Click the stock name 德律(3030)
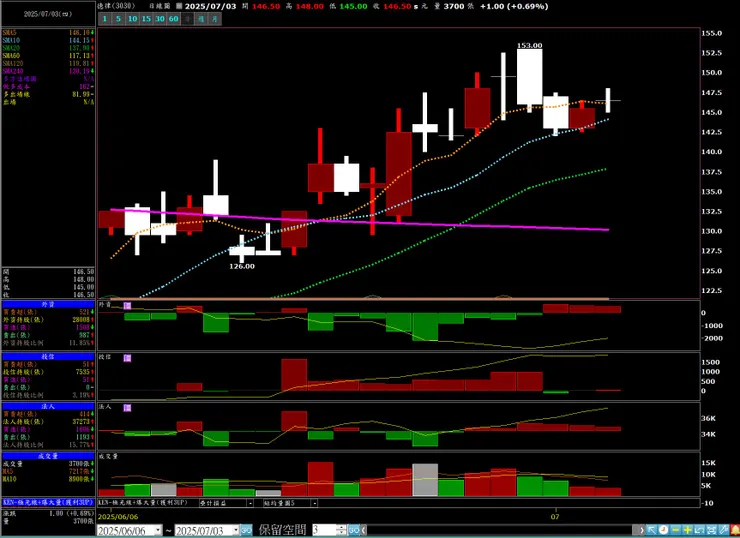This screenshot has height=538, width=740. (116, 6)
